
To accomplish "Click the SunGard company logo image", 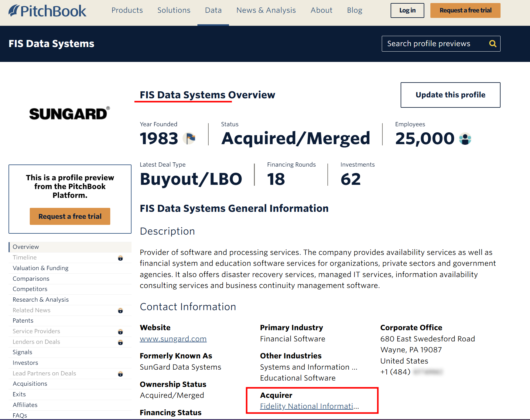I will (69, 113).
